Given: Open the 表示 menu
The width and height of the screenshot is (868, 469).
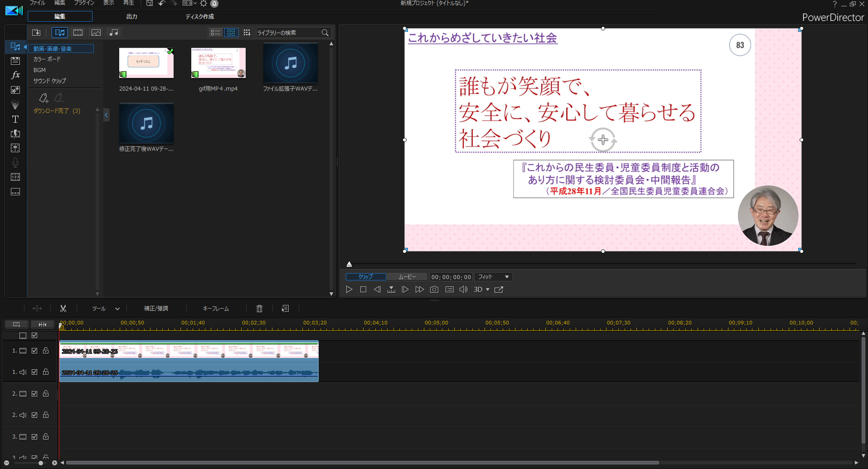Looking at the screenshot, I should pyautogui.click(x=109, y=3).
